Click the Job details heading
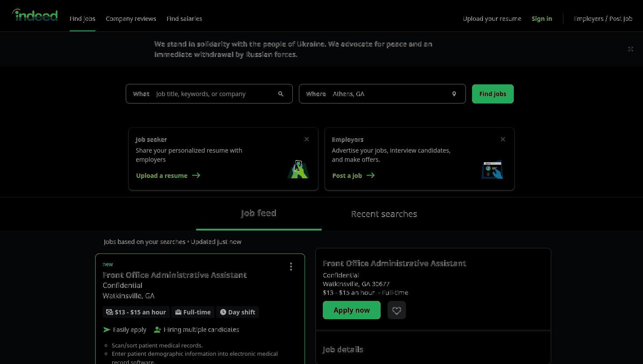643x364 pixels. (343, 350)
